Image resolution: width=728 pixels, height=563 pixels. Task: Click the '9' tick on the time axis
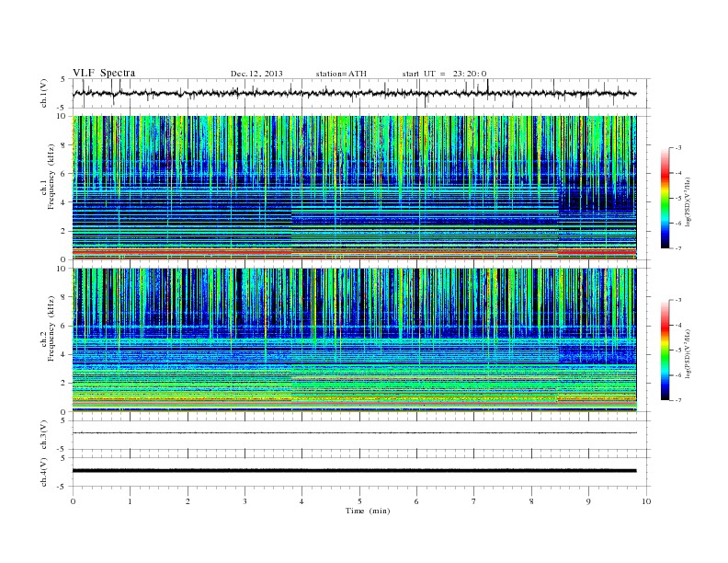pyautogui.click(x=588, y=501)
